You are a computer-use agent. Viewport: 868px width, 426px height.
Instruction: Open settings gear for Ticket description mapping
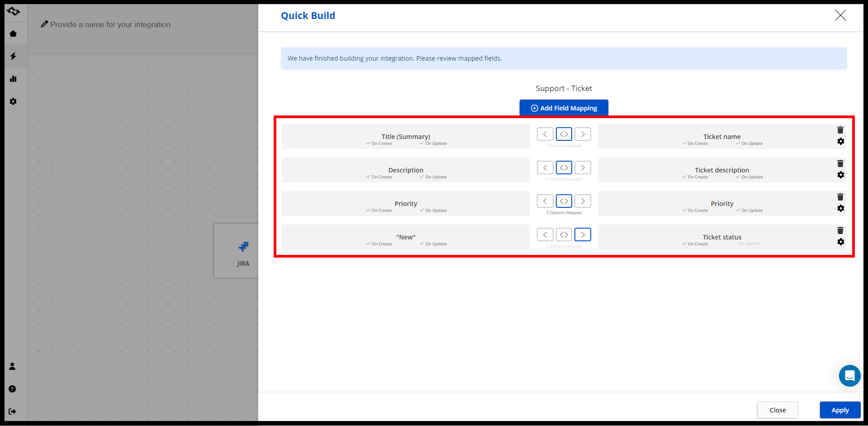pos(840,175)
